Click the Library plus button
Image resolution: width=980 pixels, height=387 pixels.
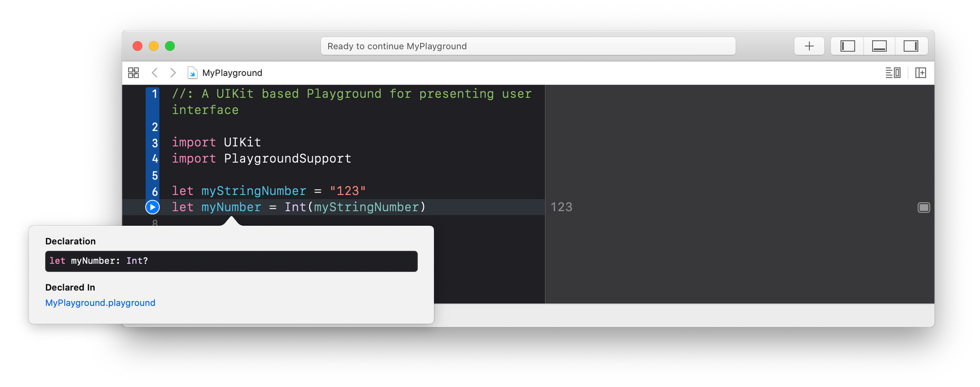[x=809, y=46]
